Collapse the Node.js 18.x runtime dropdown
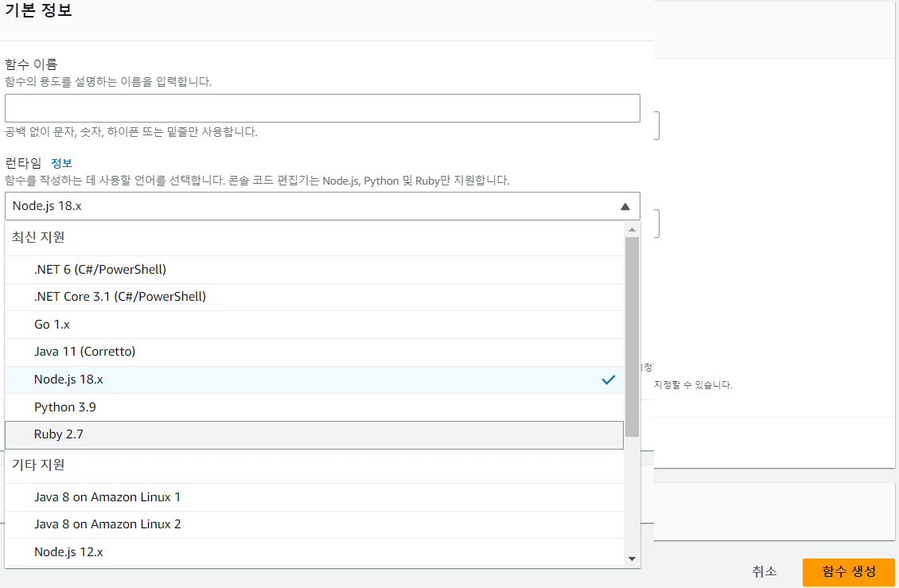 (x=322, y=206)
